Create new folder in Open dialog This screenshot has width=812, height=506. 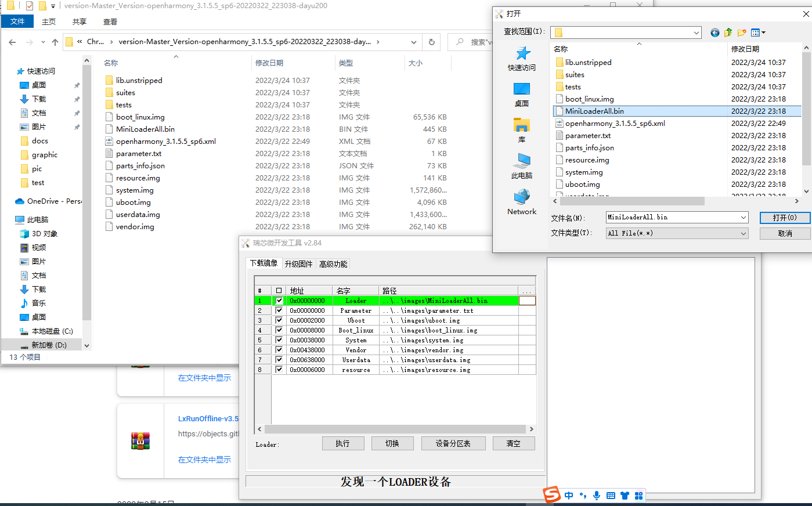[x=742, y=32]
